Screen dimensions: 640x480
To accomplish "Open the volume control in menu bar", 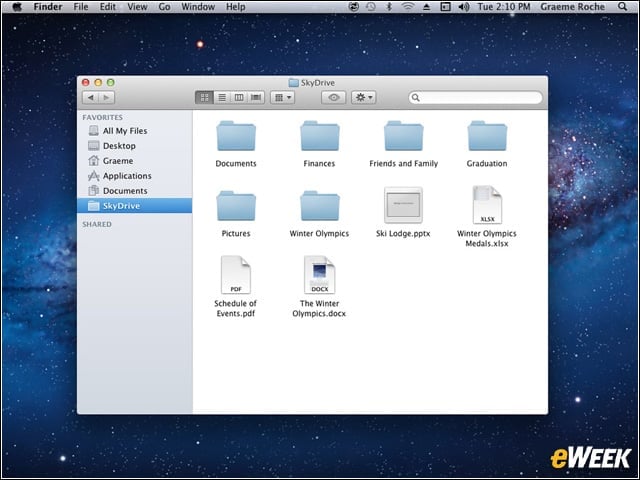I will pyautogui.click(x=464, y=7).
